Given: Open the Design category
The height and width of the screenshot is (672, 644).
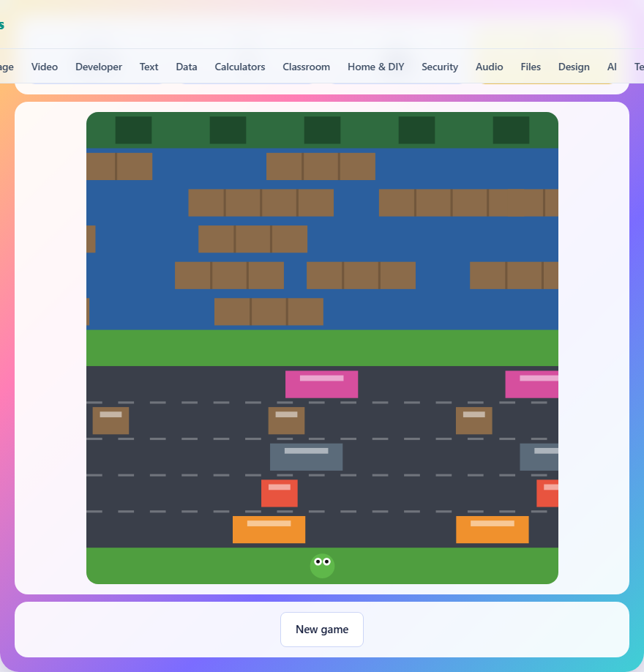Looking at the screenshot, I should 574,67.
